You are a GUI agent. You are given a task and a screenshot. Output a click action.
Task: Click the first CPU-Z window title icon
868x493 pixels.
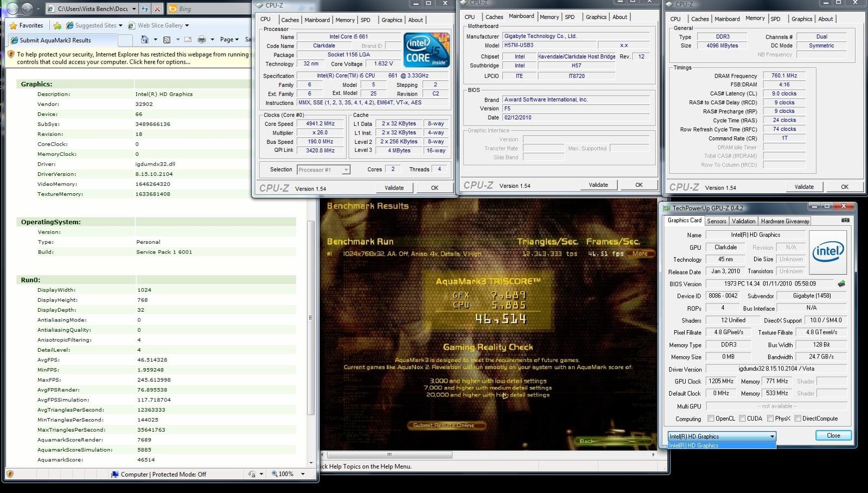click(x=259, y=5)
